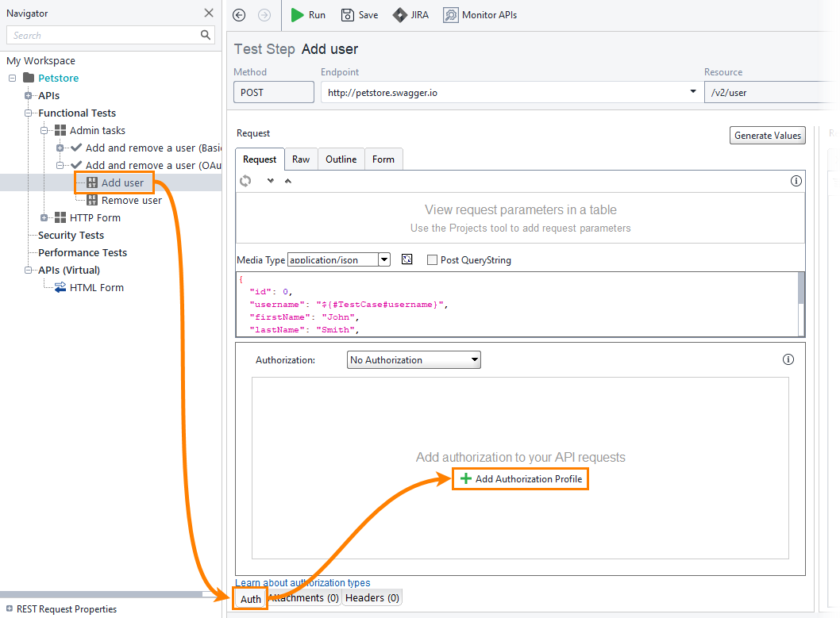Collapse the Petstore project node

coord(10,78)
